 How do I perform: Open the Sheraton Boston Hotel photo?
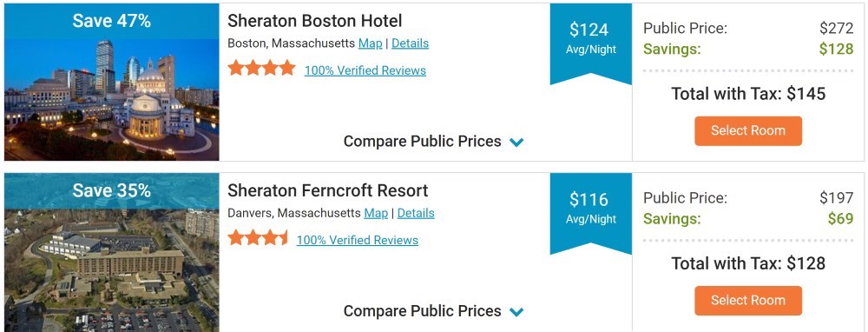click(111, 100)
